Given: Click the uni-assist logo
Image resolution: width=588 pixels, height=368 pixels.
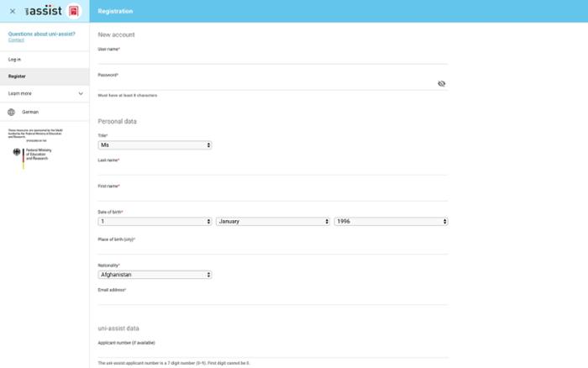Looking at the screenshot, I should [x=44, y=11].
